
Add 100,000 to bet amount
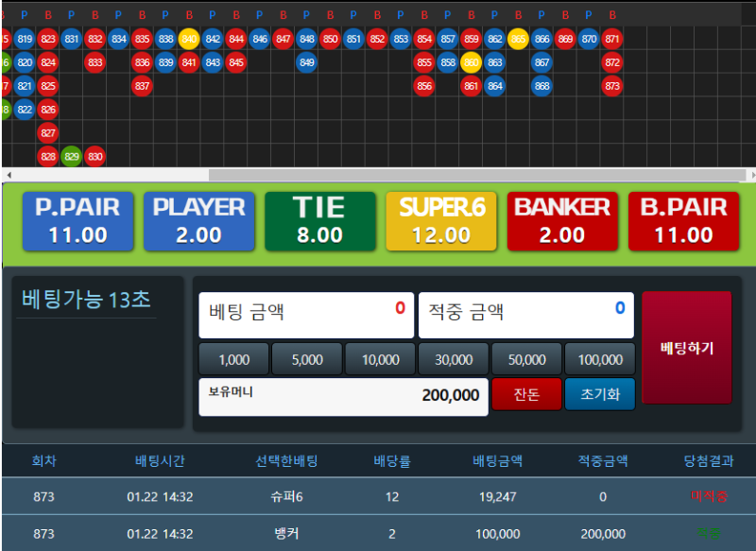(600, 360)
